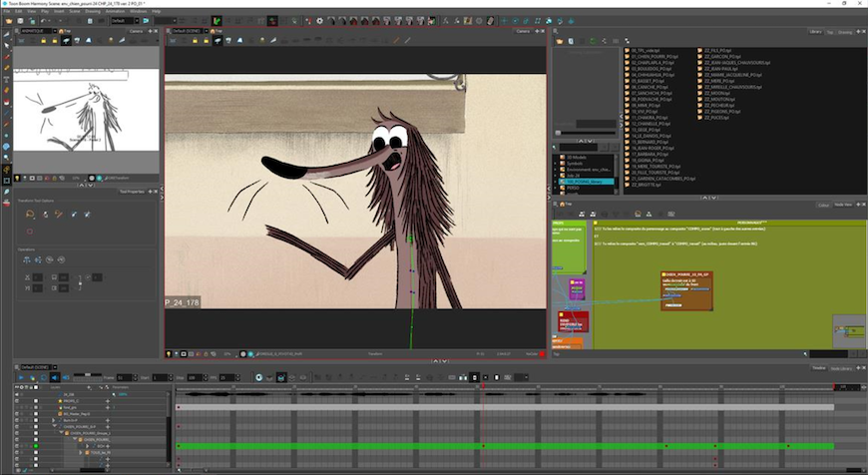Switch to the Library tab
This screenshot has width=868, height=475.
(x=816, y=32)
